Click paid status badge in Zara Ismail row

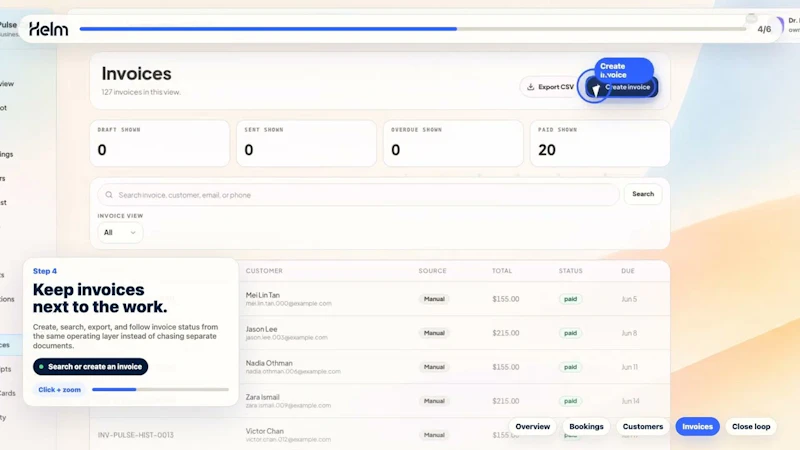pyautogui.click(x=570, y=401)
